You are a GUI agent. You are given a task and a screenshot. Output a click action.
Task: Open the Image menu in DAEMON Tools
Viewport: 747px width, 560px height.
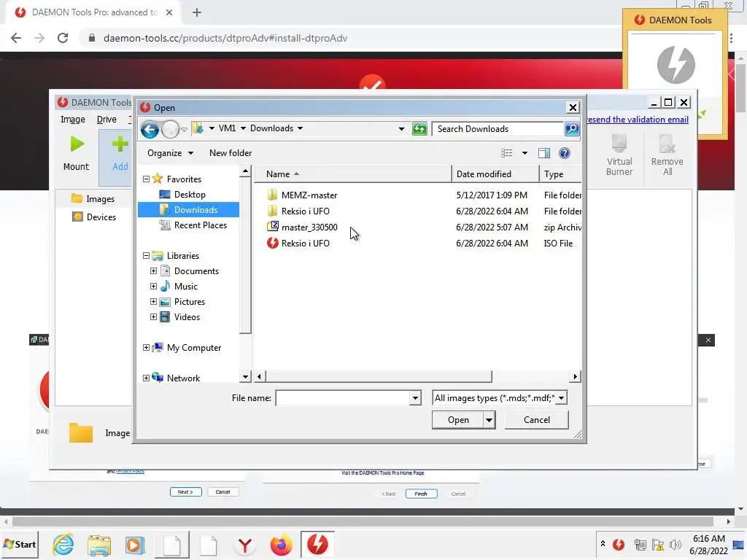pyautogui.click(x=73, y=120)
